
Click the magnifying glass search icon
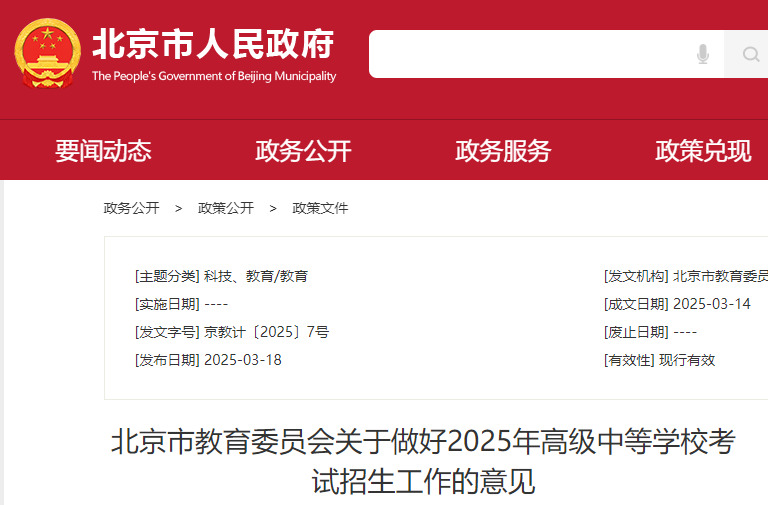click(x=748, y=54)
